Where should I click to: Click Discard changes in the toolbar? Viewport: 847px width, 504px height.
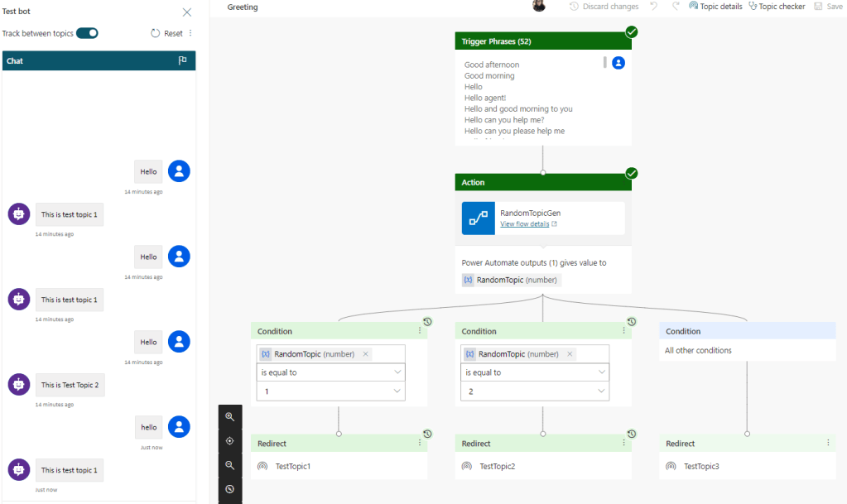604,7
